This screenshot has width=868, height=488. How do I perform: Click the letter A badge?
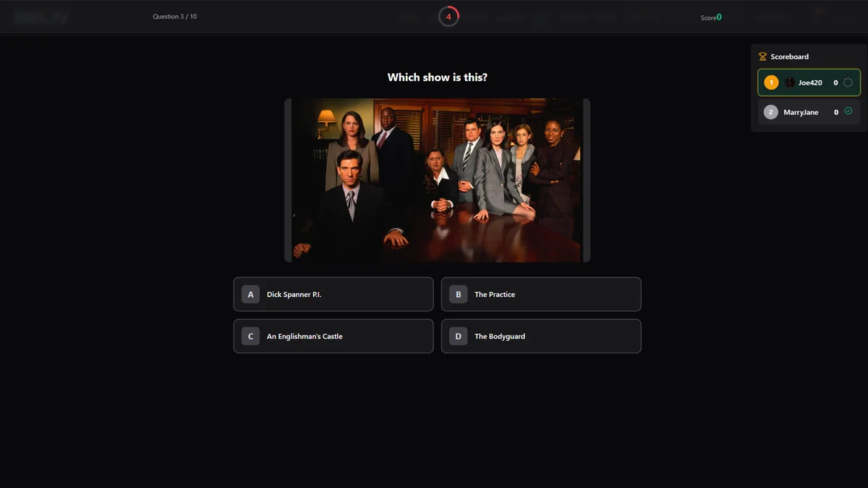click(x=250, y=294)
